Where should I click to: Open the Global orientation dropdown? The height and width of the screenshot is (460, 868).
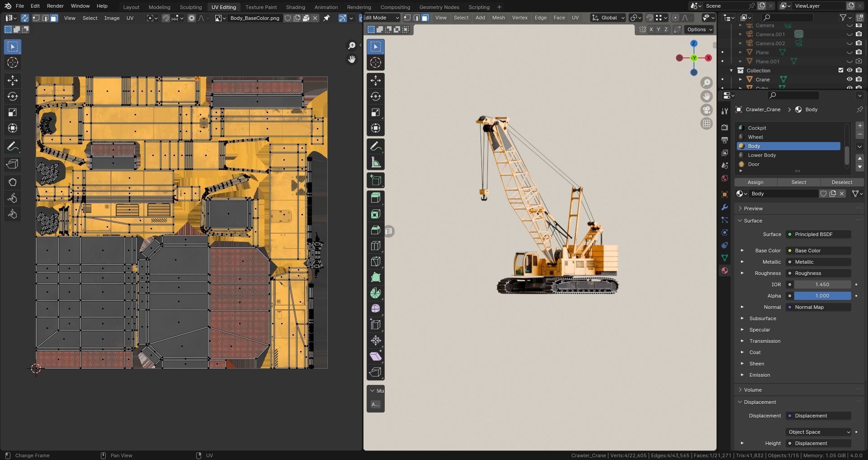tap(608, 18)
